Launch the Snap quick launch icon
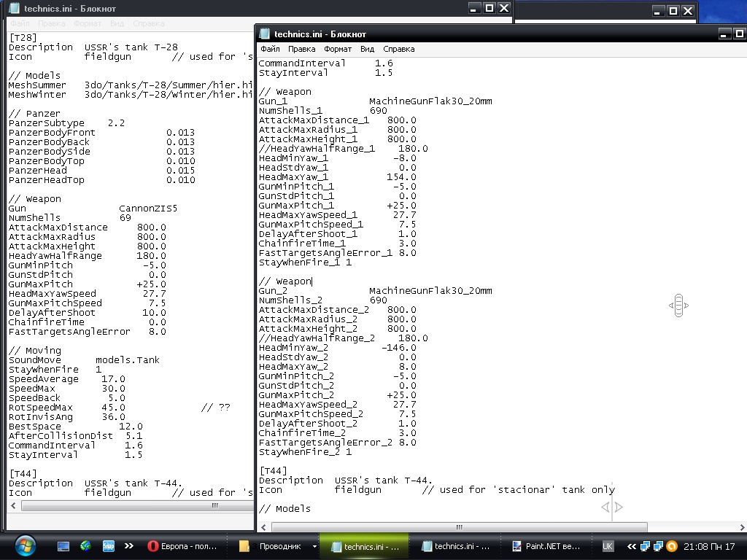Screen dimensions: 747x560 tap(109, 546)
